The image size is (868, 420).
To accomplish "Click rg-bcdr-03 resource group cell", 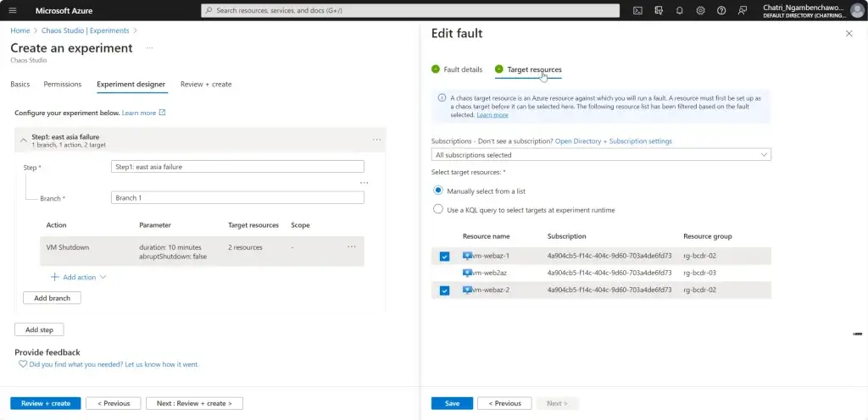I will [699, 273].
